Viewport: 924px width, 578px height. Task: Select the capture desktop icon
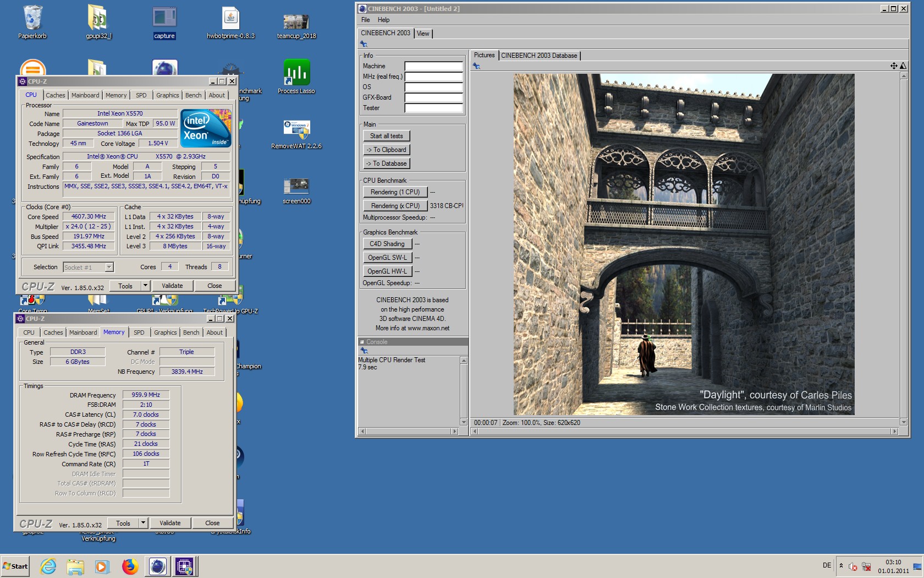(164, 22)
